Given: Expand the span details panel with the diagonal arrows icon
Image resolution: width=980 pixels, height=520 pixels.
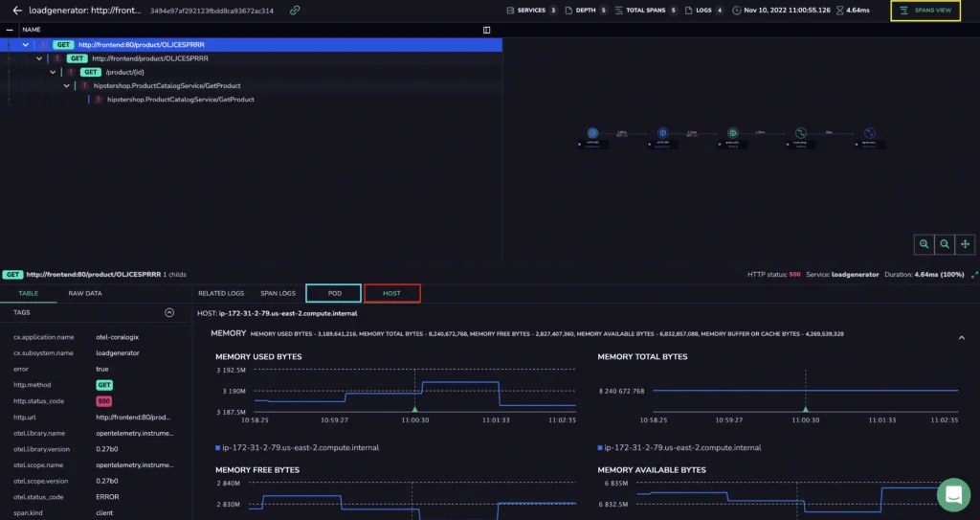Looking at the screenshot, I should [974, 275].
